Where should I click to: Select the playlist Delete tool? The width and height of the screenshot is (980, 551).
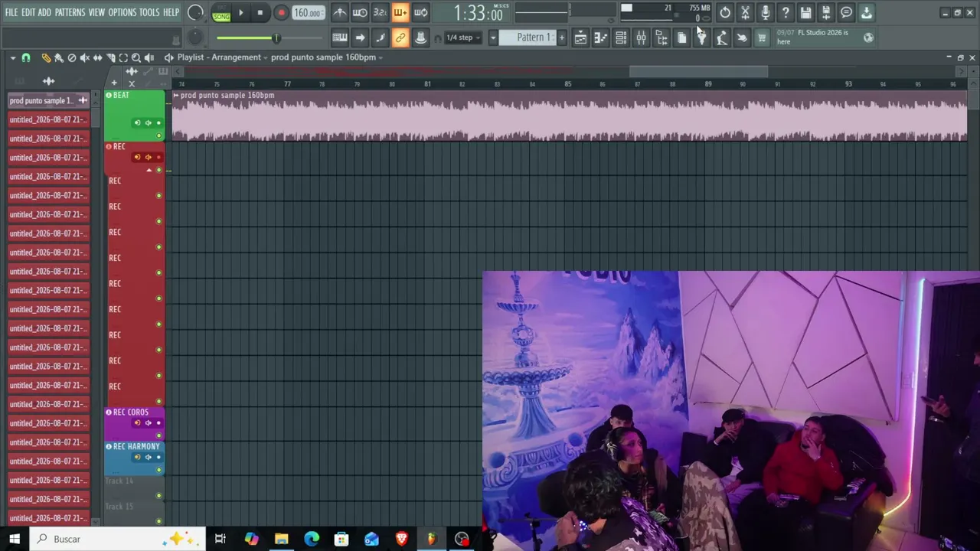pyautogui.click(x=71, y=57)
